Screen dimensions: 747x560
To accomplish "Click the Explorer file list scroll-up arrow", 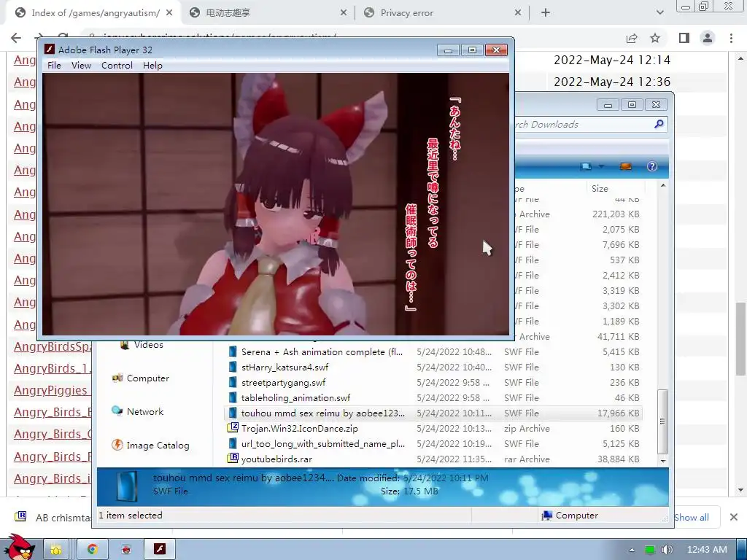I will click(x=662, y=185).
